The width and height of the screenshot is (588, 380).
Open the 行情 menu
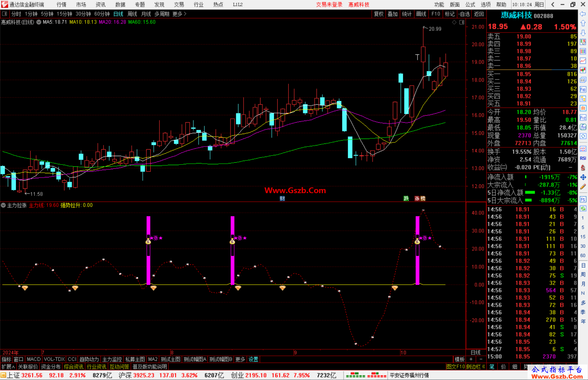pyautogui.click(x=61, y=4)
